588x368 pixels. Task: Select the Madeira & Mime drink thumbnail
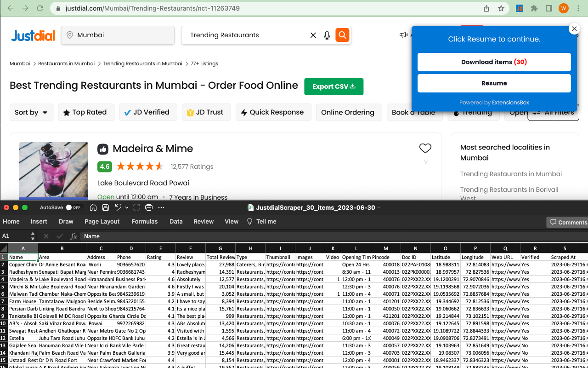(53, 171)
